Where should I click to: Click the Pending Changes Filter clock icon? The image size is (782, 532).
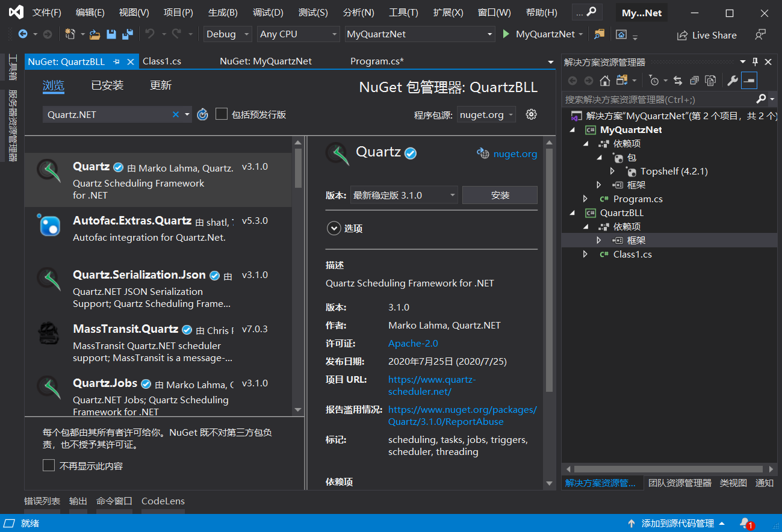point(654,81)
